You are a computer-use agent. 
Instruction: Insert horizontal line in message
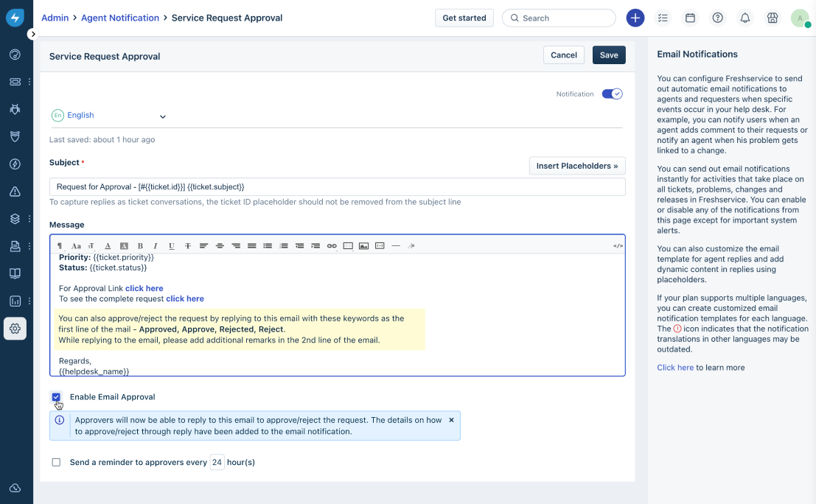click(396, 246)
